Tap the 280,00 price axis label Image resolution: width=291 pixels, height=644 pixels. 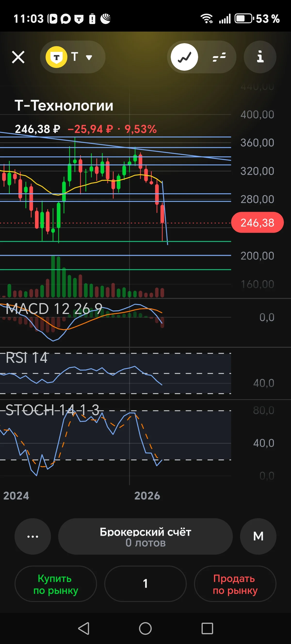257,199
